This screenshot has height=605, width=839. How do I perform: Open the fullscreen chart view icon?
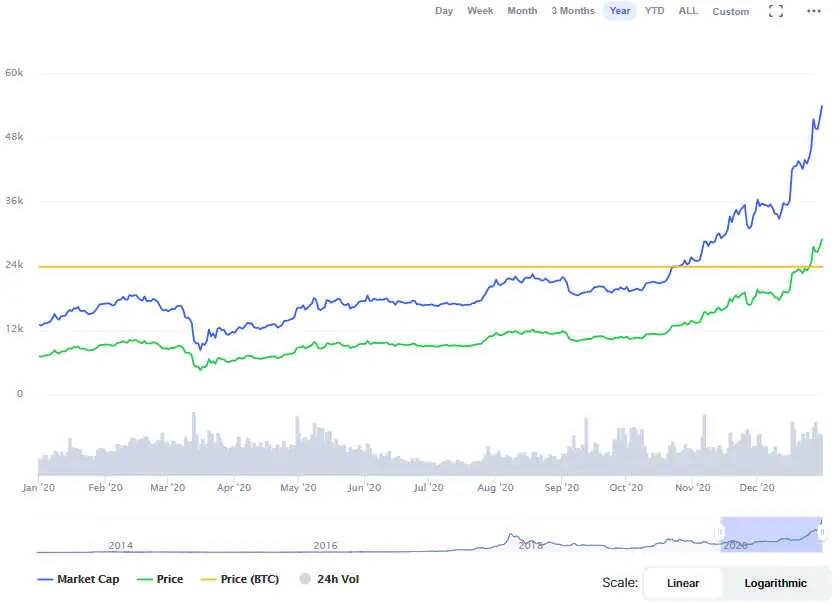(776, 11)
